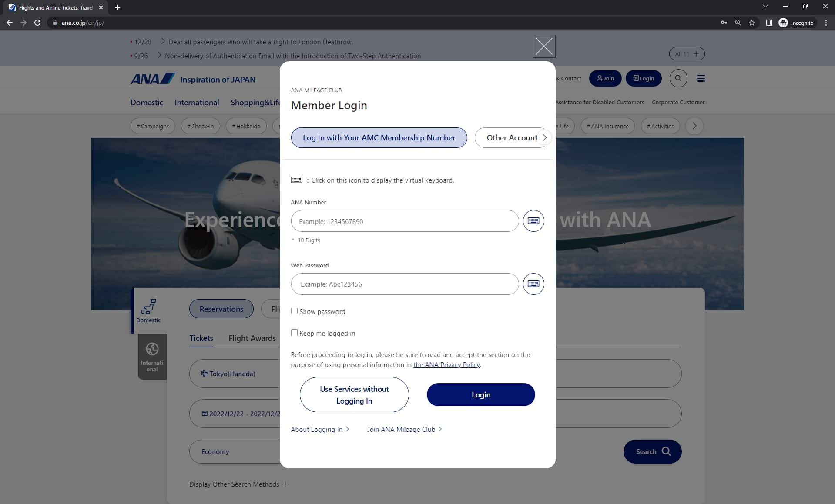The width and height of the screenshot is (835, 504).
Task: Click the #Campaigns hashtag chip
Action: (153, 126)
